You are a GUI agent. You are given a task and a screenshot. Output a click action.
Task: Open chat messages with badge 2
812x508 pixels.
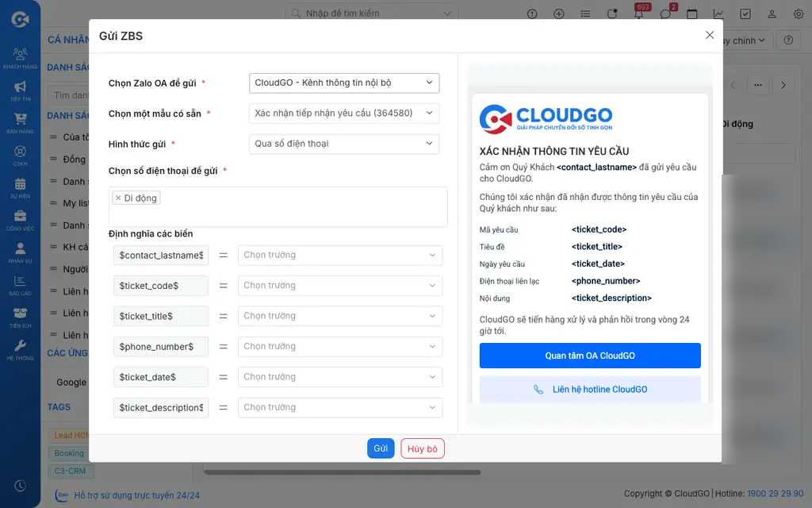[x=666, y=13]
